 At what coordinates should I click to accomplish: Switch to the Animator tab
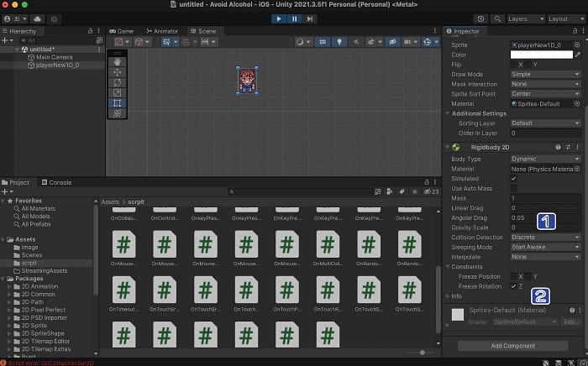click(x=162, y=31)
